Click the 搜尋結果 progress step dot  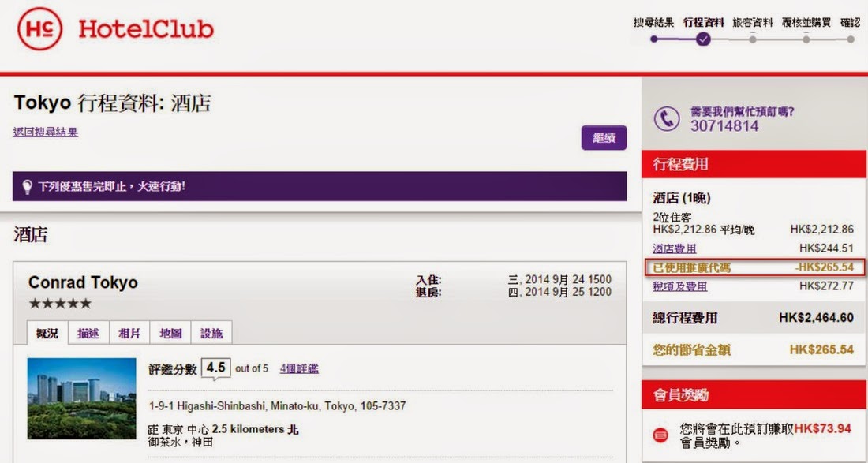click(653, 39)
